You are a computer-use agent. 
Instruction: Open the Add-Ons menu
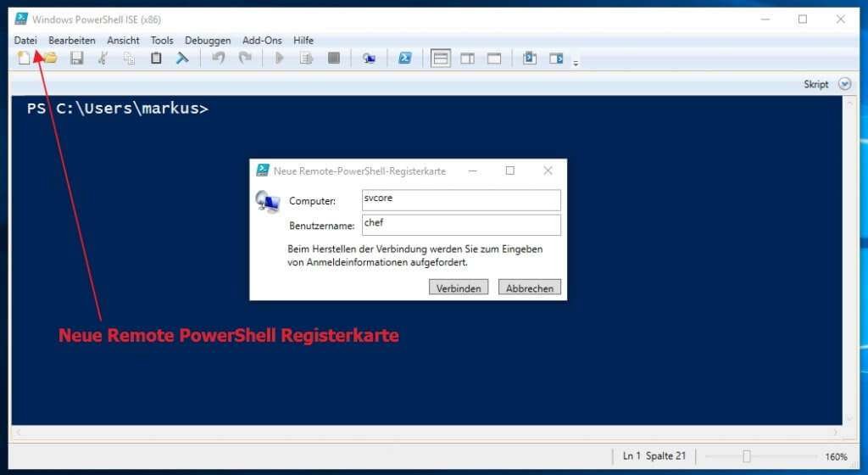pos(262,41)
